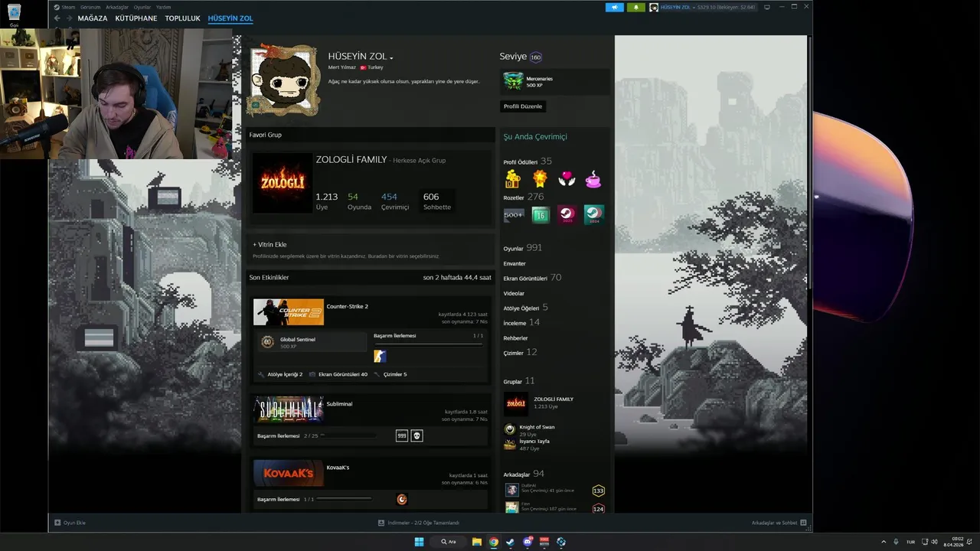Open the blue announcements megaphone button
This screenshot has width=980, height=551.
coord(614,7)
